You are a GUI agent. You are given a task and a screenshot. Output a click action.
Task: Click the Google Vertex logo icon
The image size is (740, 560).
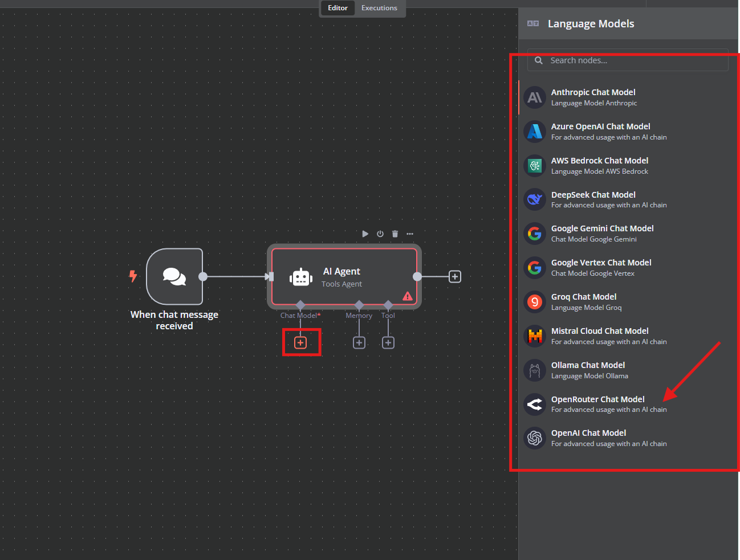click(535, 268)
